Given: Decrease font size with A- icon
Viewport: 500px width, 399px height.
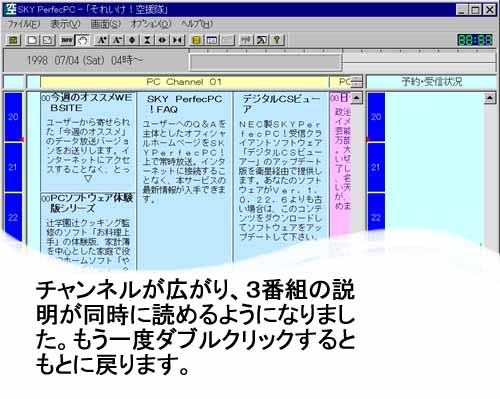Looking at the screenshot, I should [x=117, y=40].
